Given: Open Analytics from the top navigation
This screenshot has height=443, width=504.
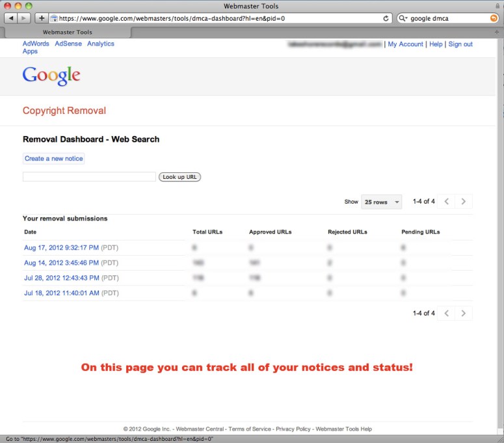Looking at the screenshot, I should tap(101, 44).
